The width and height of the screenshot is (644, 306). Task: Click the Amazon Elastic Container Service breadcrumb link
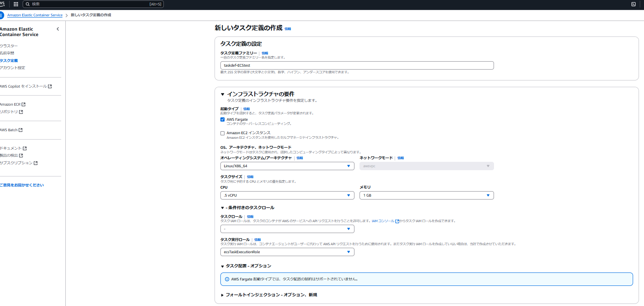coord(35,15)
